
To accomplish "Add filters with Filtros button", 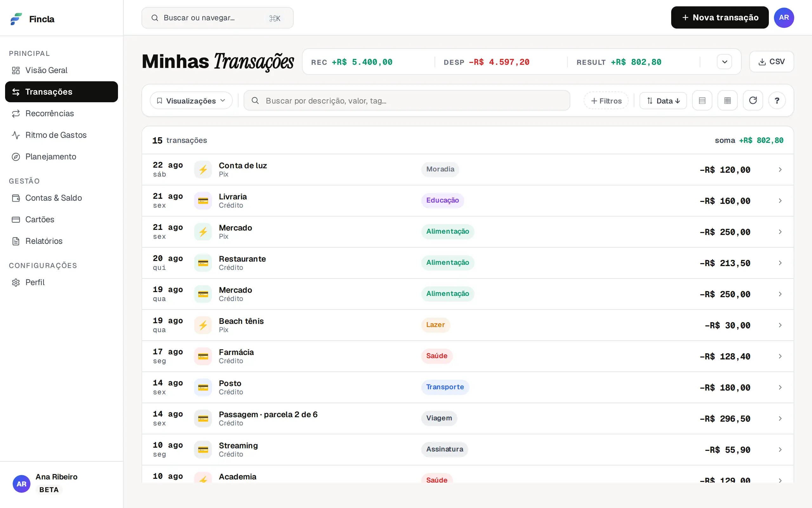I will tap(606, 100).
